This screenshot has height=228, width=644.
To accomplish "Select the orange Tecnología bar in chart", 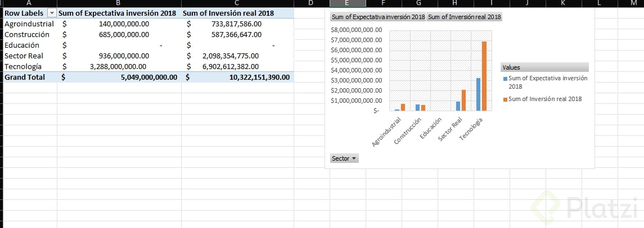I will click(484, 76).
